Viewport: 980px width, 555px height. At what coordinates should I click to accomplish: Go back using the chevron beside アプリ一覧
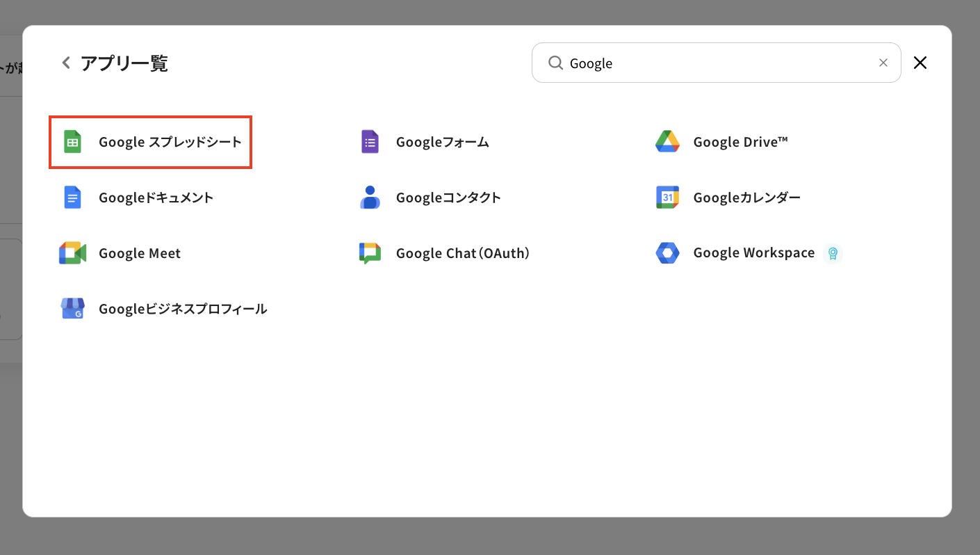[66, 63]
